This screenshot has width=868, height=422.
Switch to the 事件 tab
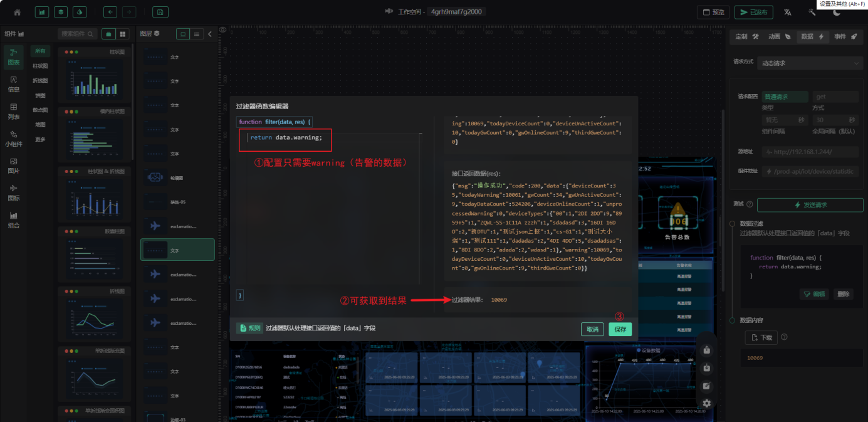(844, 36)
